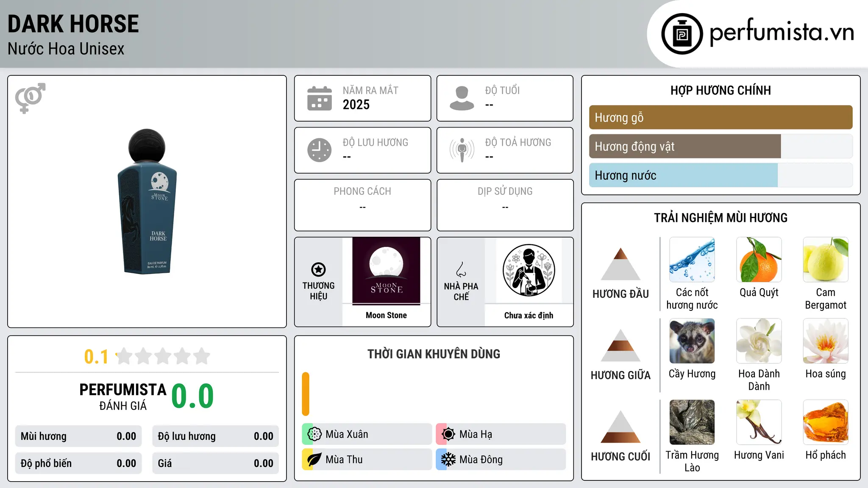
Task: Click the Hương gỗ accord bar
Action: coord(721,117)
